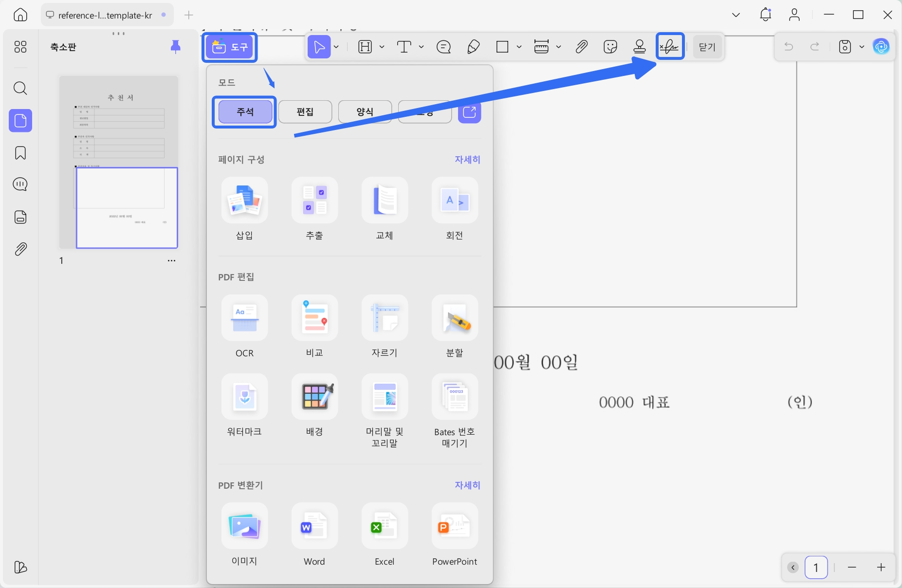
Task: Zoom out with the minus button
Action: pos(852,568)
